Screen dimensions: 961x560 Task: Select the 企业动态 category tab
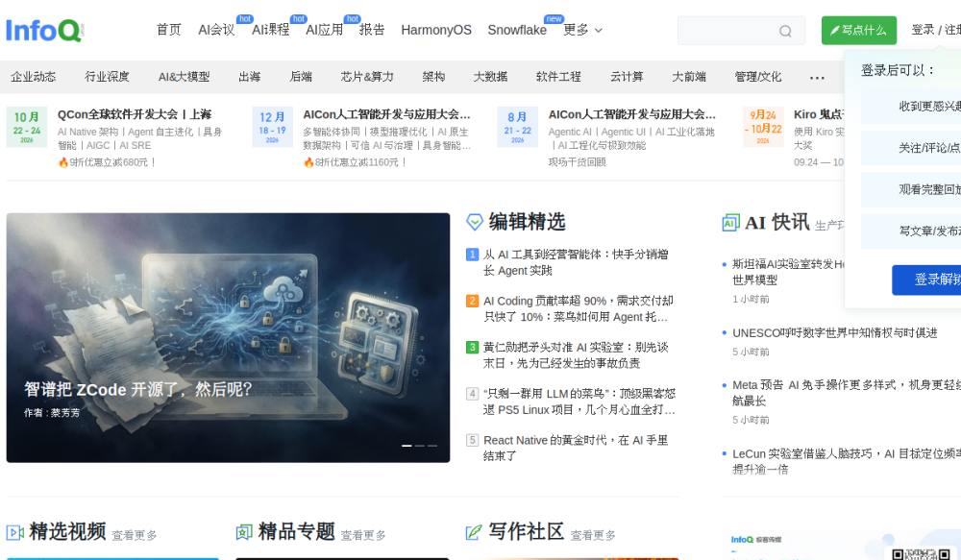33,77
